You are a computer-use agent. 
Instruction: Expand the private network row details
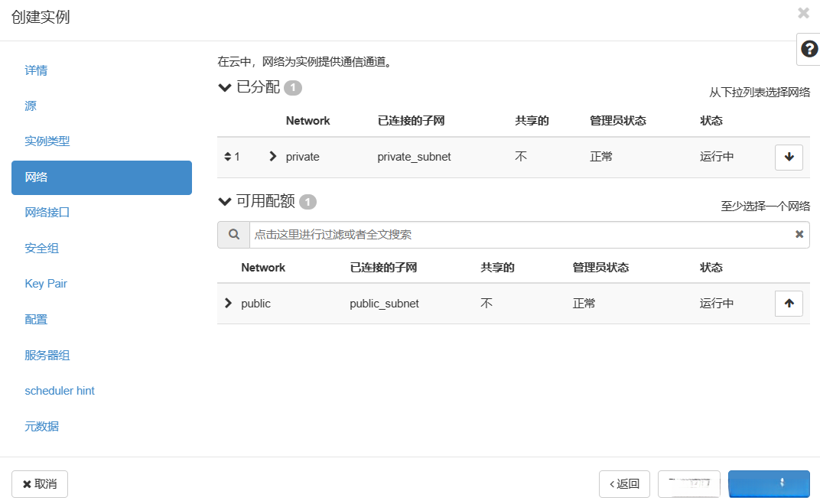(x=272, y=156)
